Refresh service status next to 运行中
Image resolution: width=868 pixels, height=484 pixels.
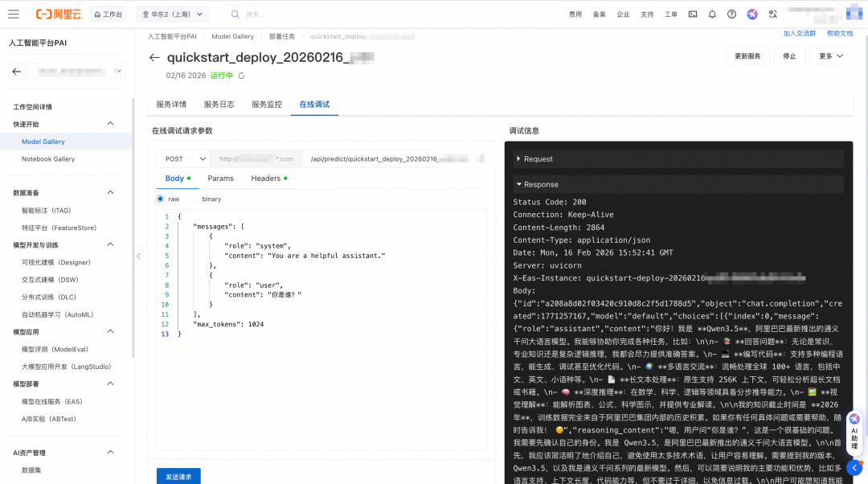pyautogui.click(x=241, y=76)
